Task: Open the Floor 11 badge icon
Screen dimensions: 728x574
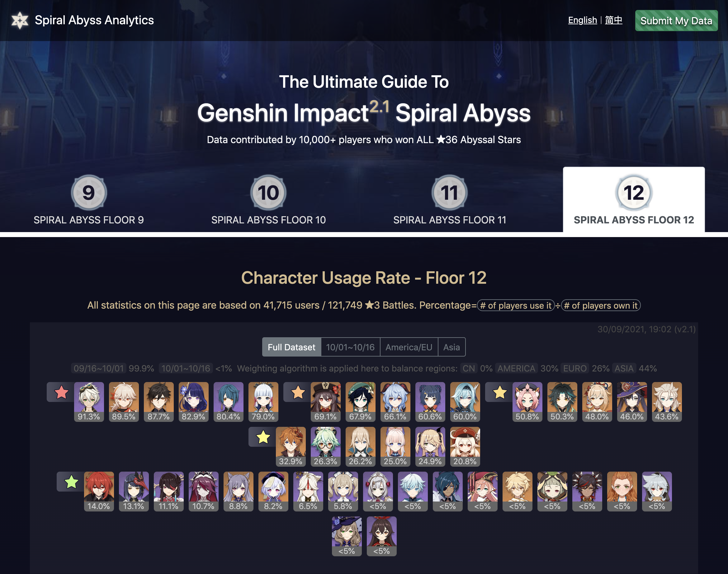Action: point(450,193)
